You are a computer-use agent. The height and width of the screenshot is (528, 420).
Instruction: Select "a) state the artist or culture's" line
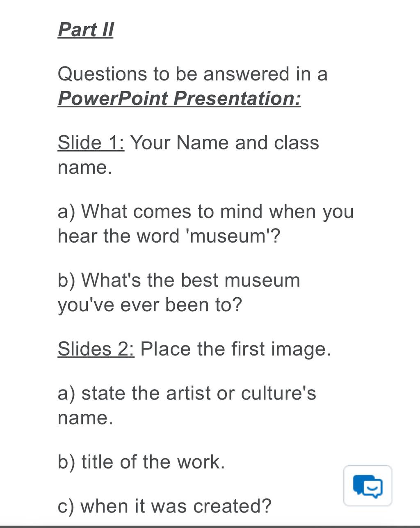(x=187, y=393)
